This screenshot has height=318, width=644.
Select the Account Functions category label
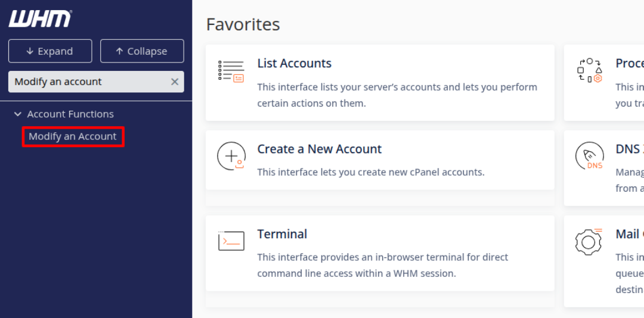coord(70,114)
